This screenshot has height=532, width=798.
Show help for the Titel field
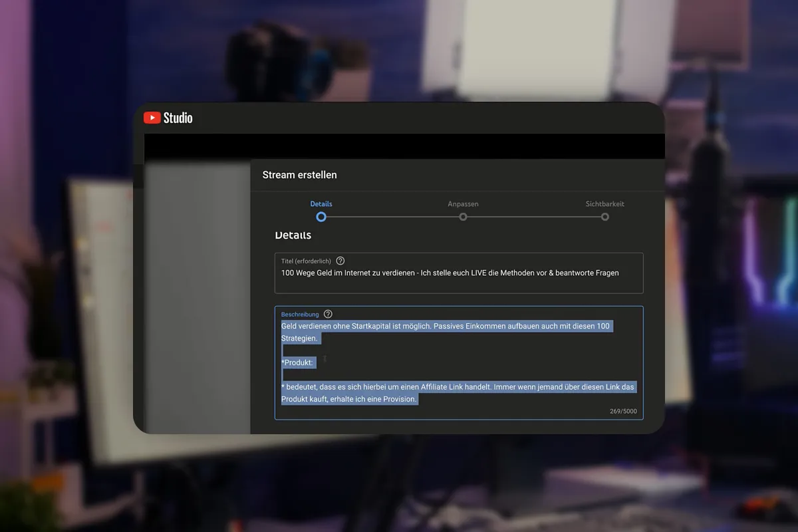point(340,261)
